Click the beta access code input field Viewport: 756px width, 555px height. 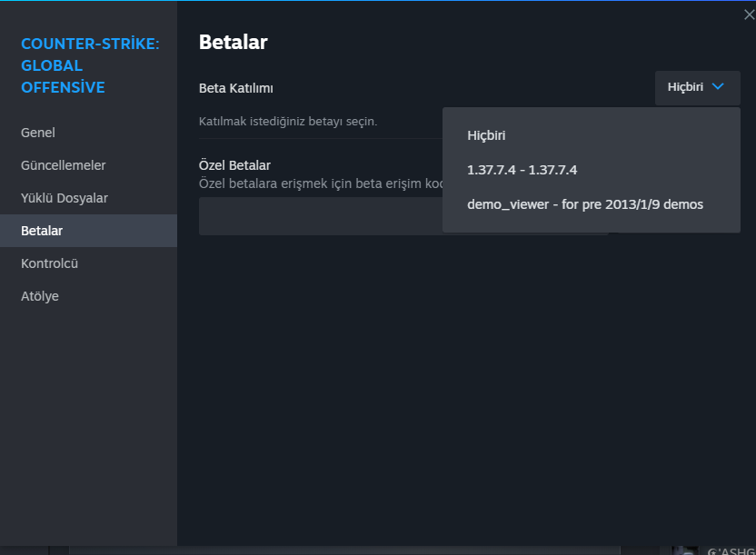tap(320, 216)
